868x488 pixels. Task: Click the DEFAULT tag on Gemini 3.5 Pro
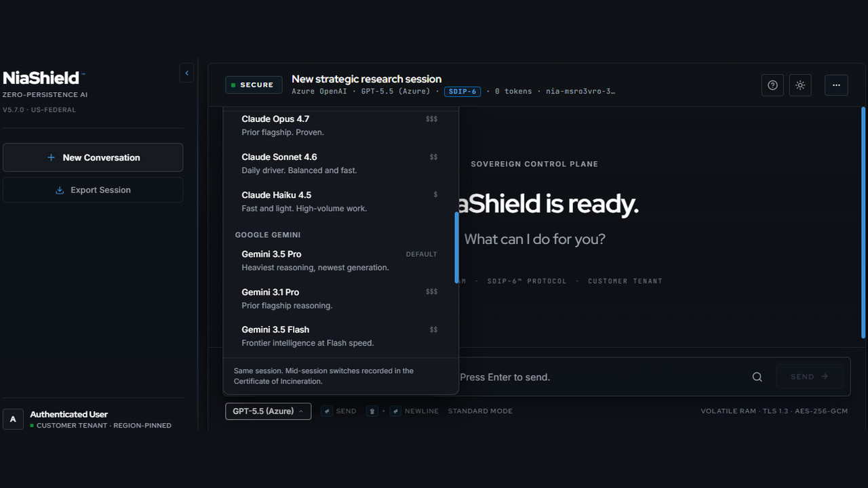421,254
